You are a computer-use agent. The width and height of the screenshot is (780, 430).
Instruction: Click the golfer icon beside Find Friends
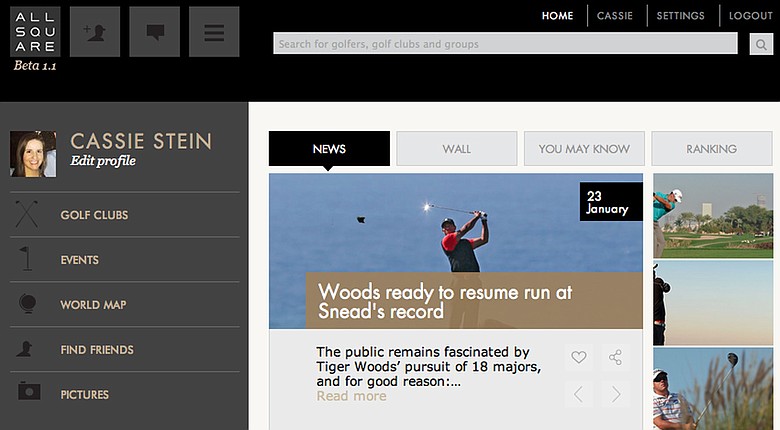24,349
